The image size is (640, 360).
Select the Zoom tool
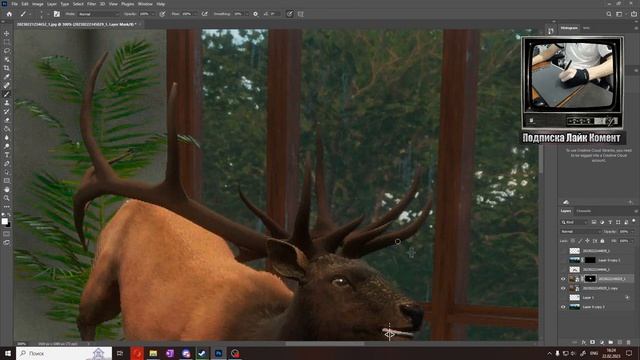pos(7,198)
